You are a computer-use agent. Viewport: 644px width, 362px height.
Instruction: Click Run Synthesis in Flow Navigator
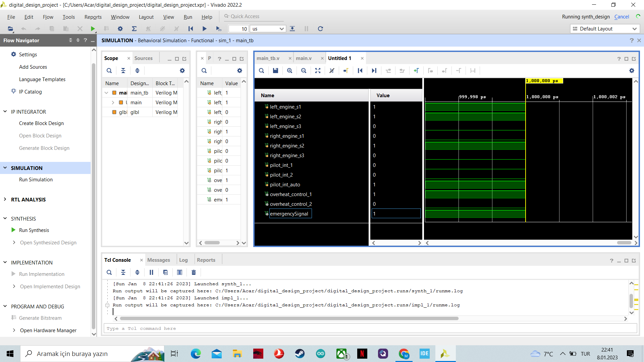click(34, 230)
